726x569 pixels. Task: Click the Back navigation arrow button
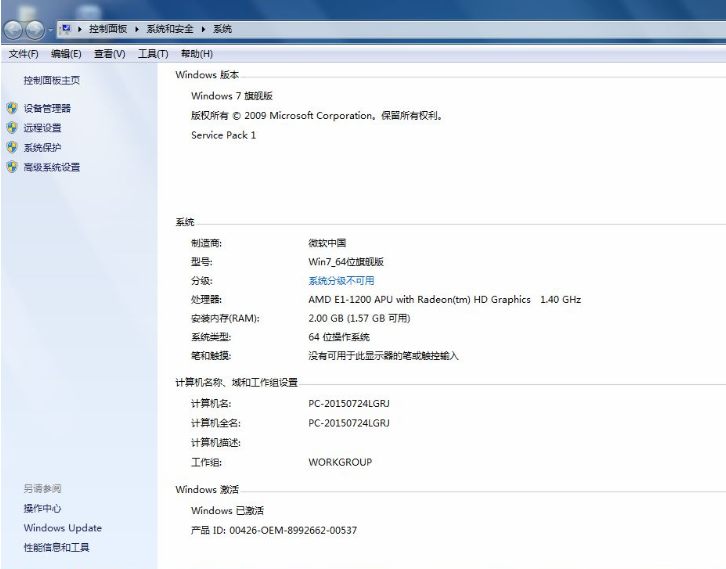(14, 30)
